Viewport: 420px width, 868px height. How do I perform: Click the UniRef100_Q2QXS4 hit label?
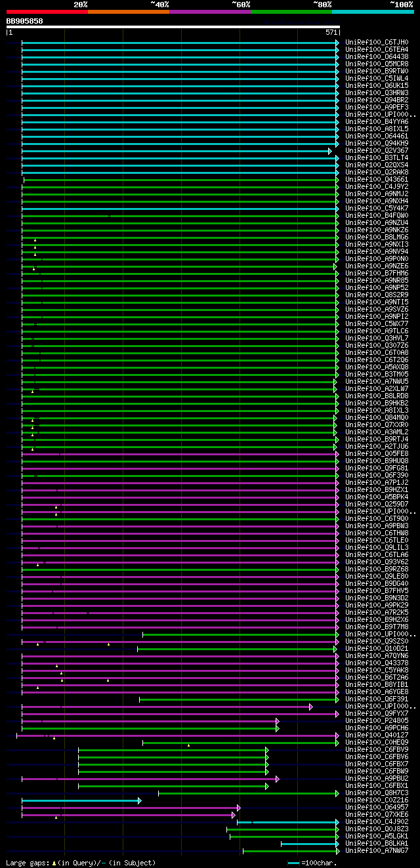pos(377,165)
